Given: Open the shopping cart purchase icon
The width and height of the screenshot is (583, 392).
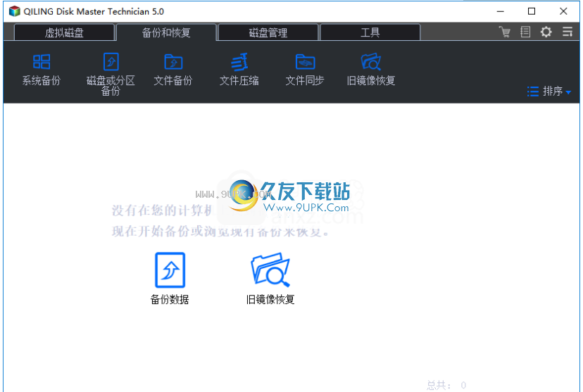Looking at the screenshot, I should point(505,32).
